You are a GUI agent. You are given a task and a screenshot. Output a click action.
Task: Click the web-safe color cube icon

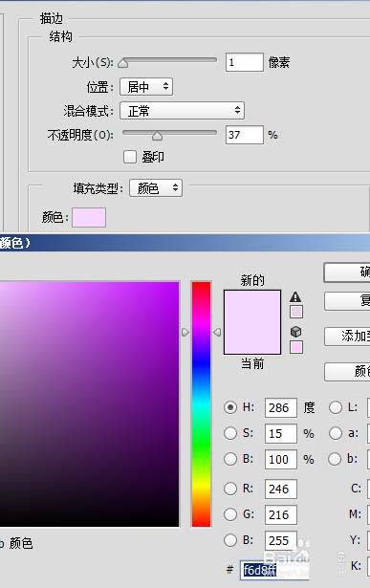pos(295,332)
